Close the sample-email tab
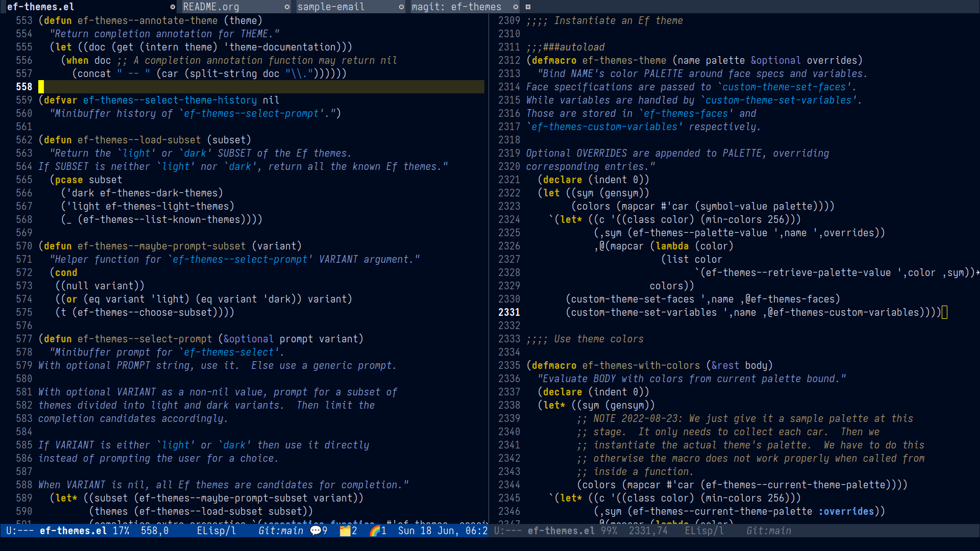Screen dimensions: 980x551 [401, 7]
